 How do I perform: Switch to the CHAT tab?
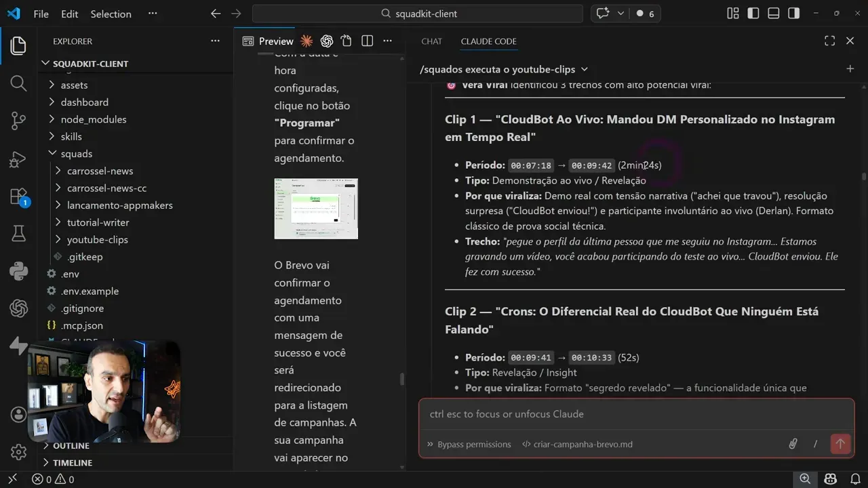pos(431,41)
